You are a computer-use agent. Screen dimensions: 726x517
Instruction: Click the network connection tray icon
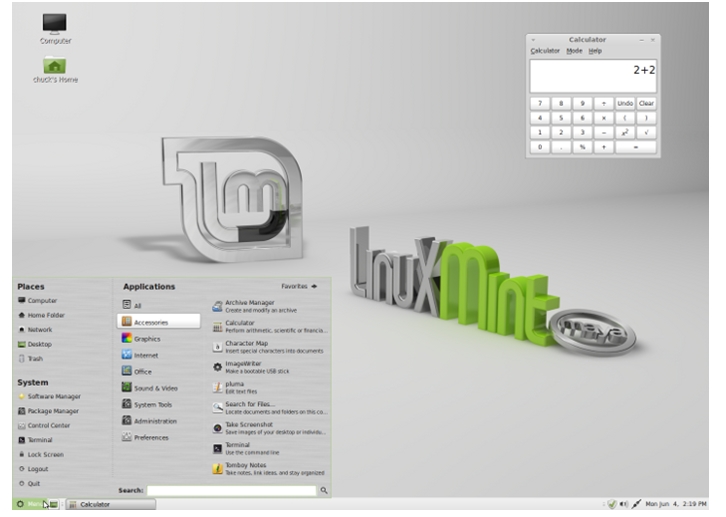[x=636, y=504]
